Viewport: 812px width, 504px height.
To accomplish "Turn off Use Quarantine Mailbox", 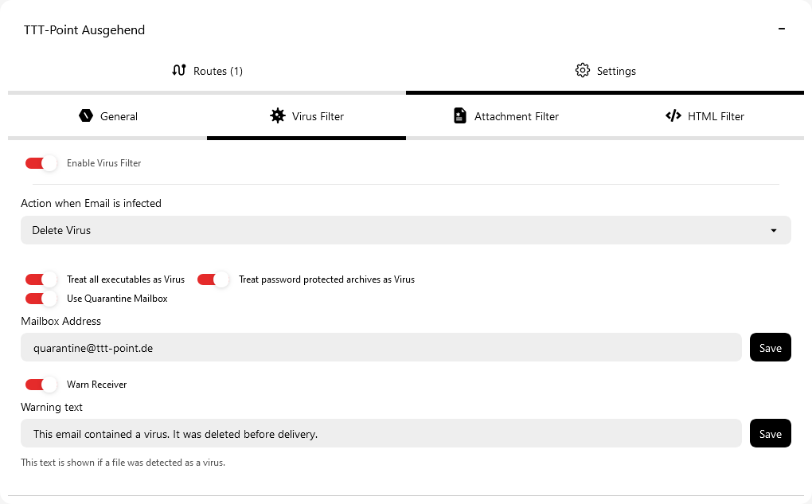I will point(41,299).
